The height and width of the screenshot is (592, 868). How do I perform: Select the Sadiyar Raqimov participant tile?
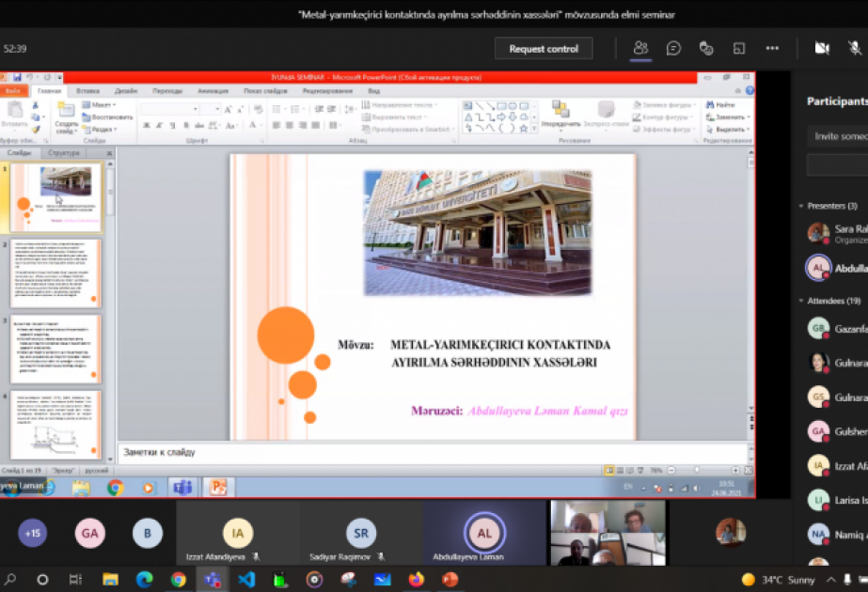[361, 534]
